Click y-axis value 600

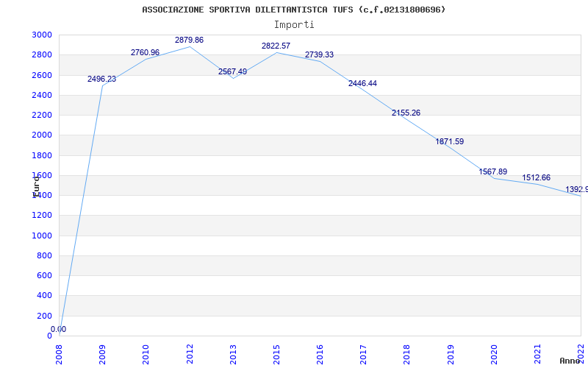45,275
